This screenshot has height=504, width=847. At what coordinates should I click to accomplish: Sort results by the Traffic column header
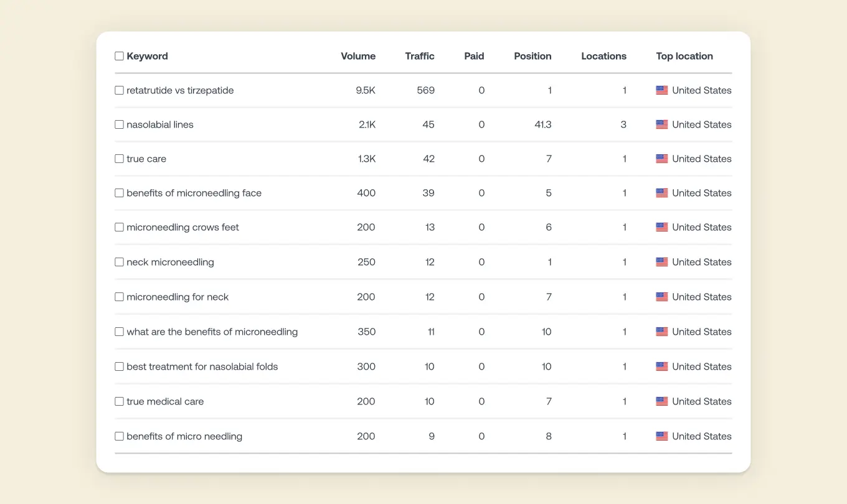coord(420,56)
